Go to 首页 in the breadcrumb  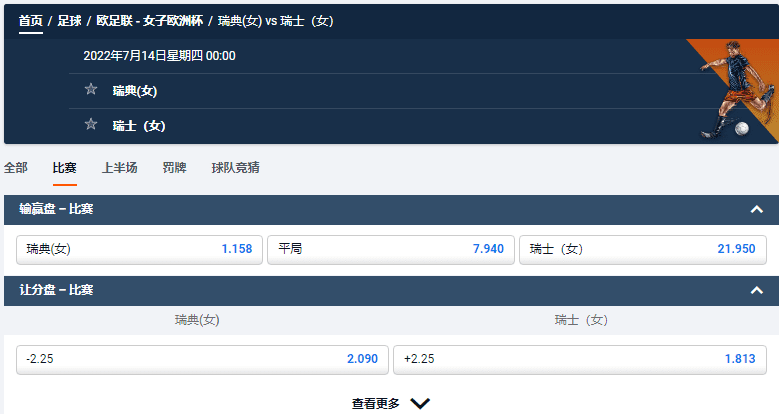point(31,21)
